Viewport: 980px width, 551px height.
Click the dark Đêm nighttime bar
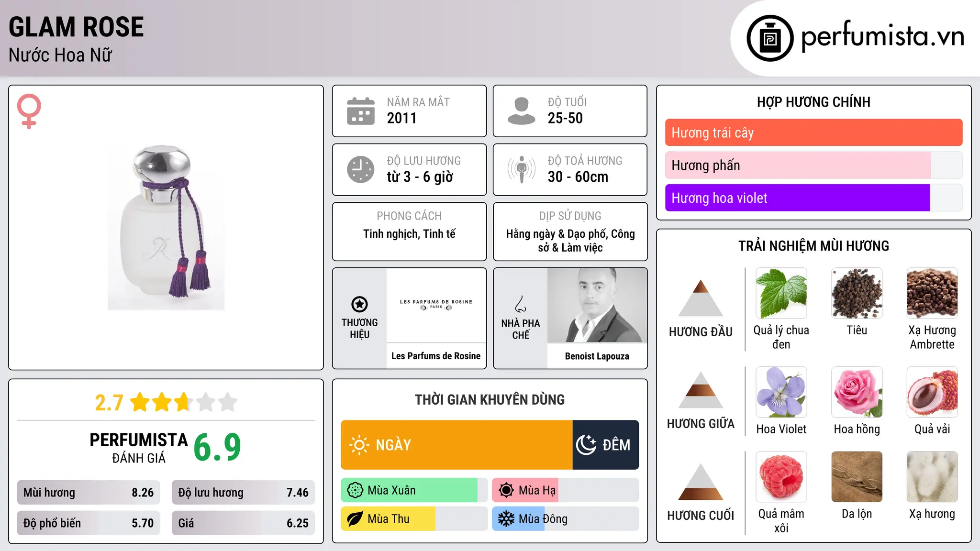click(605, 445)
